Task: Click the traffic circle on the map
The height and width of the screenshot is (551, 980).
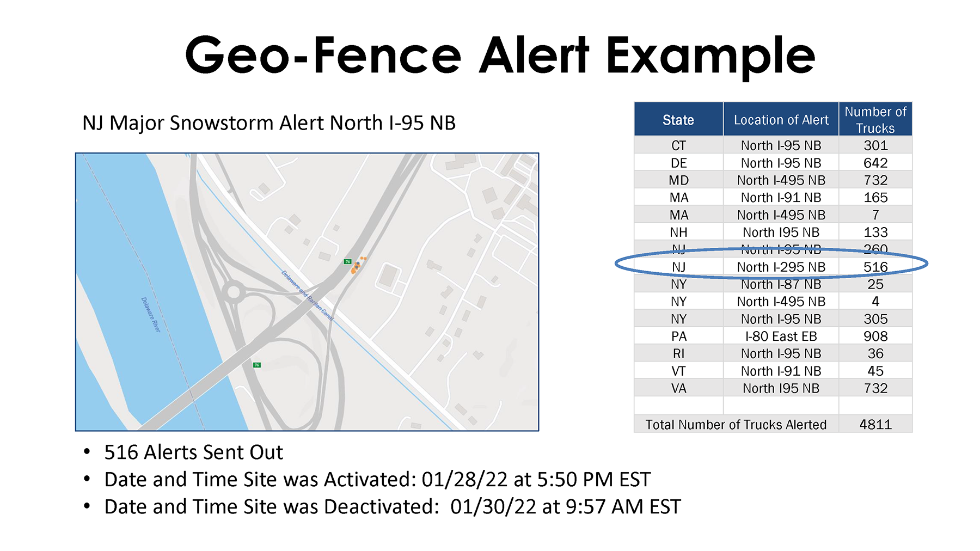Action: [234, 292]
